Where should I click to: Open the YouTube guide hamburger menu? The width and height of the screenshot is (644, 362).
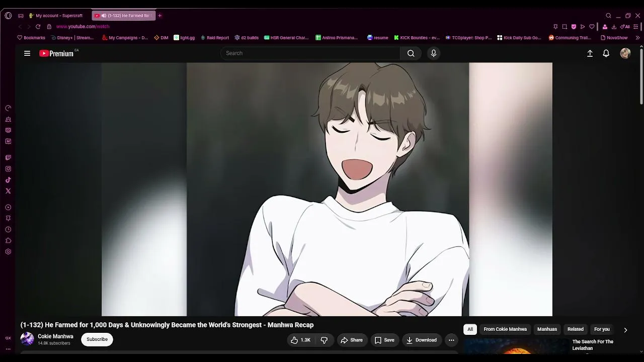click(x=27, y=53)
